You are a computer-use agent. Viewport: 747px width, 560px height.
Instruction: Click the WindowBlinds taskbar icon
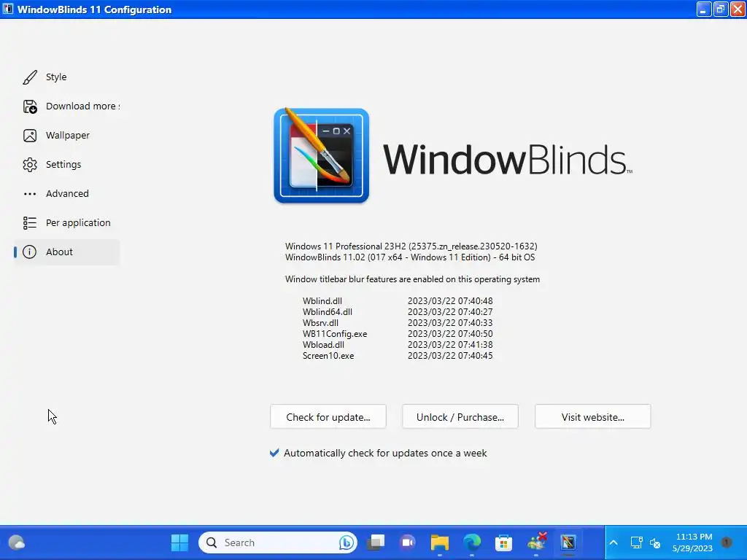click(568, 542)
